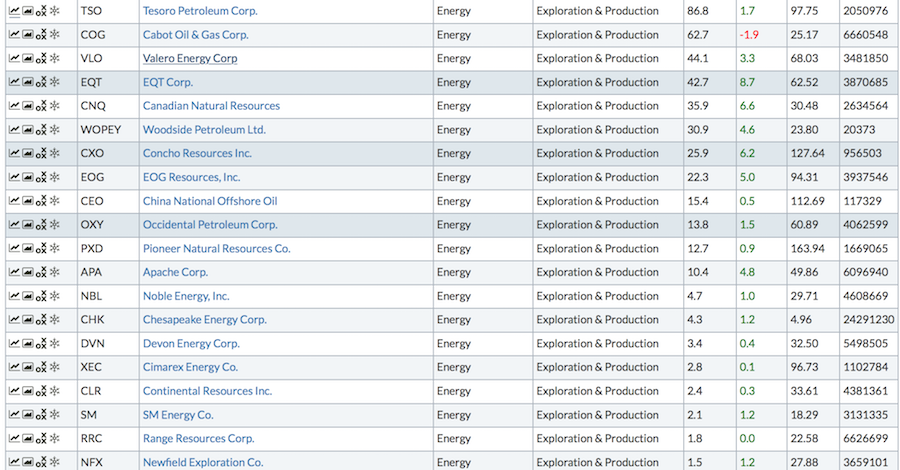Open the gallery view icon for WOPEY

point(28,129)
